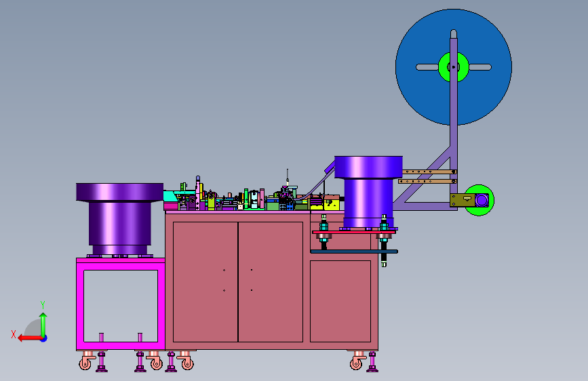588x381 pixels.
Task: Click the red X axis arrow of the triad
Action: pyautogui.click(x=30, y=338)
